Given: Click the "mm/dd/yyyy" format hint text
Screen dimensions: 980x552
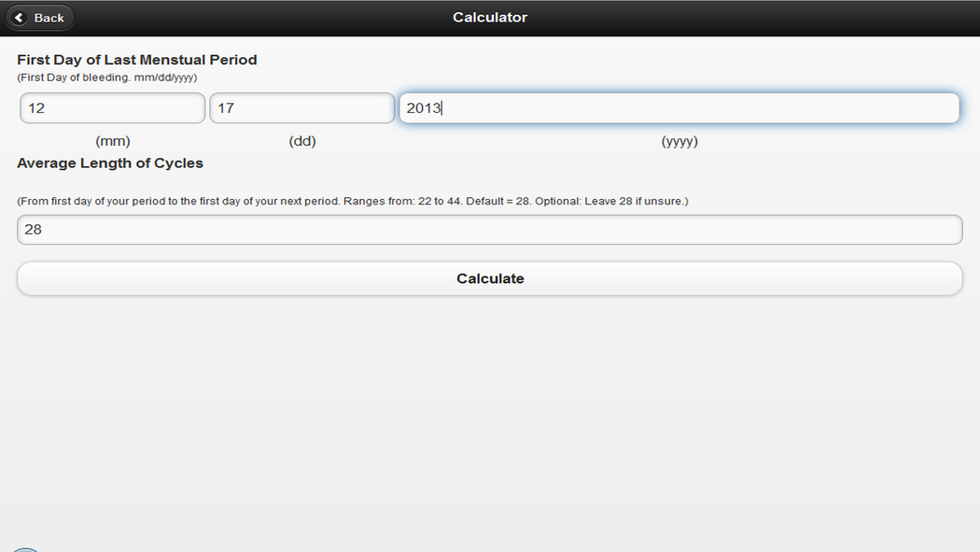Looking at the screenshot, I should 165,78.
